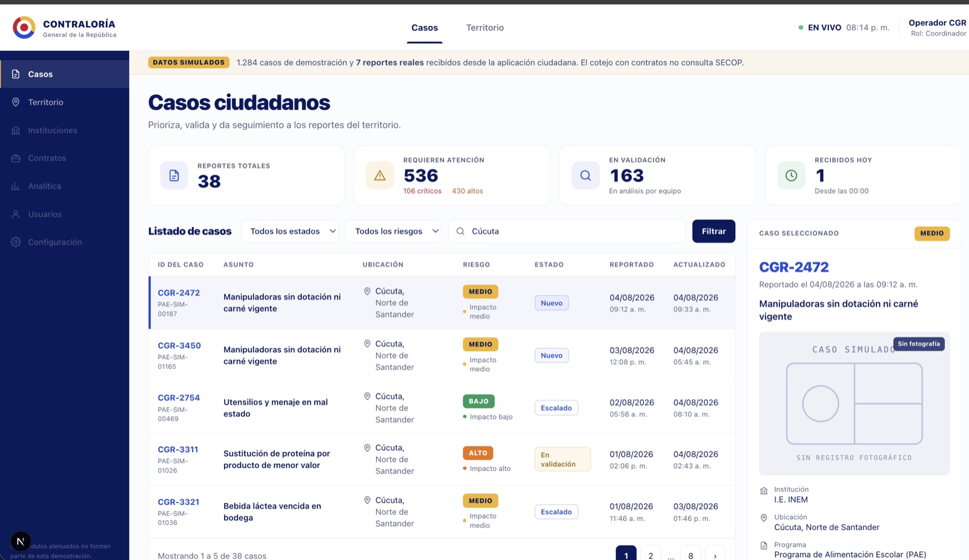Click the DATOS SIMULADOS badge

point(189,62)
